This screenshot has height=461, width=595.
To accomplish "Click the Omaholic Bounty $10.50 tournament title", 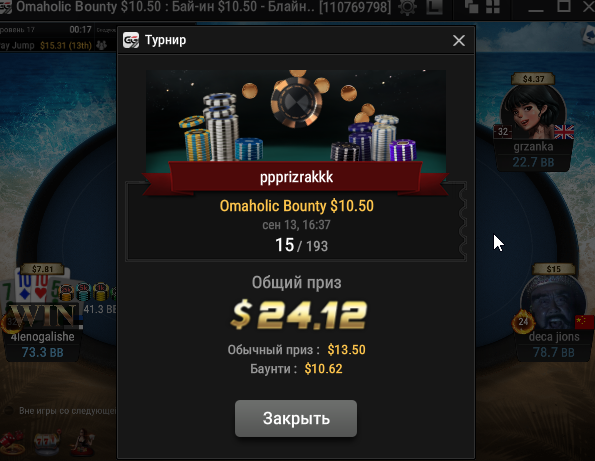I will pyautogui.click(x=296, y=206).
